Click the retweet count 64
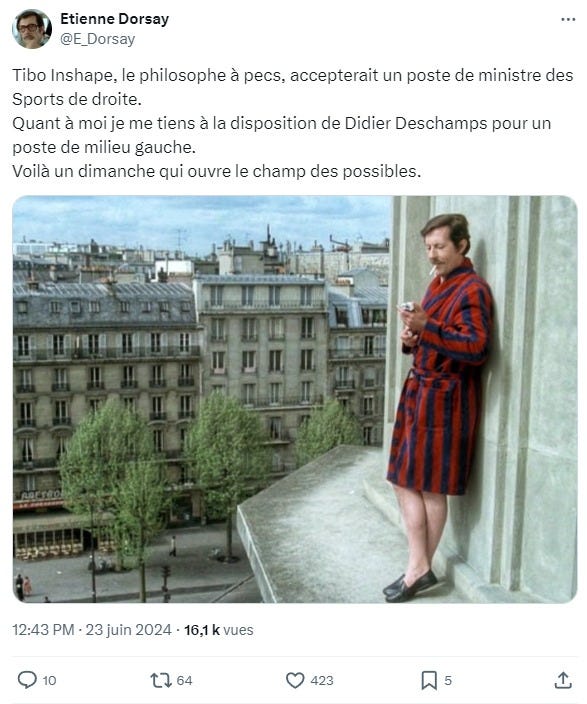The width and height of the screenshot is (587, 704). pyautogui.click(x=184, y=681)
